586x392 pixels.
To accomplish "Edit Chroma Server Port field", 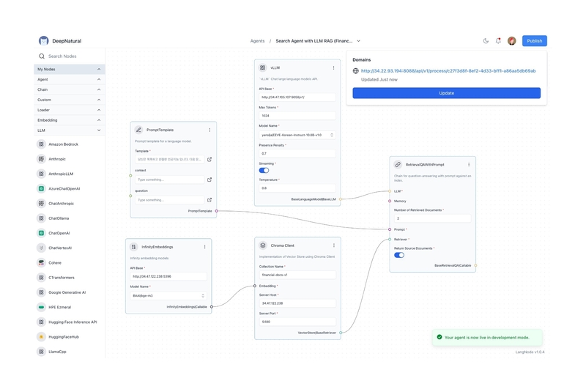I will pos(297,322).
